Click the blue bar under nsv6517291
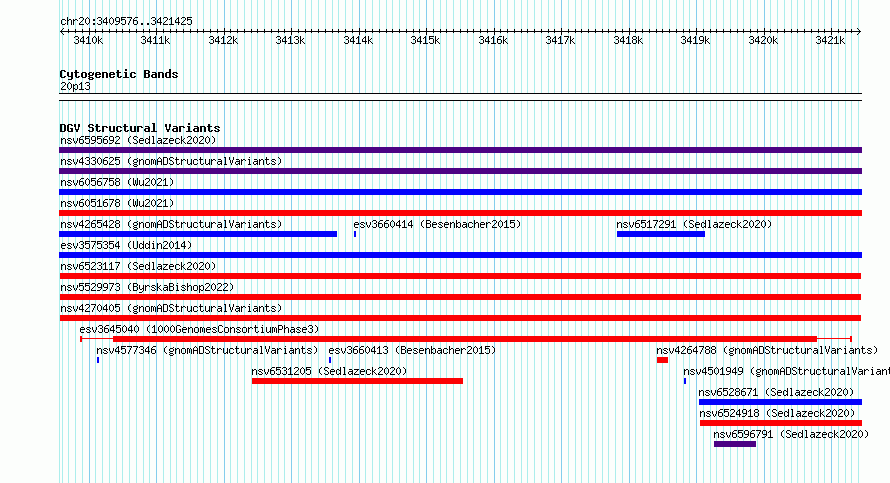This screenshot has height=483, width=890. tap(661, 234)
